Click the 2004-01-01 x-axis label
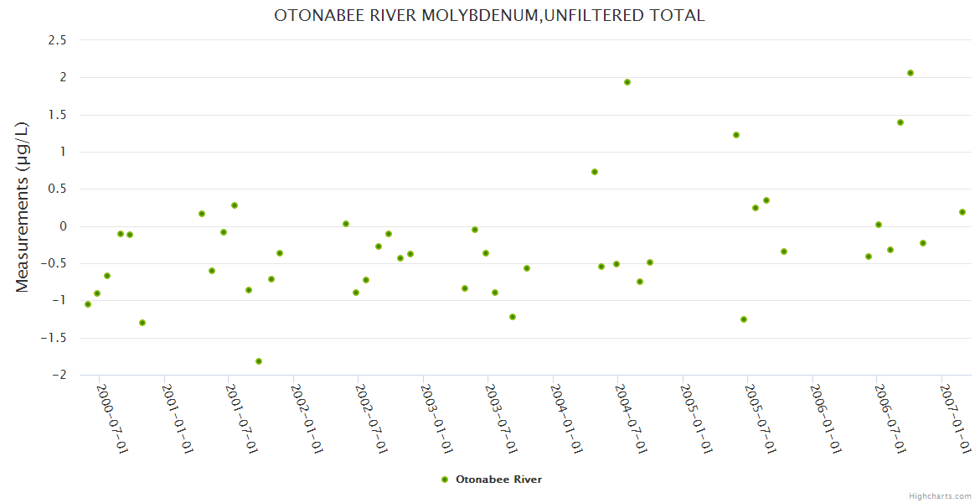980x503 pixels. click(567, 419)
